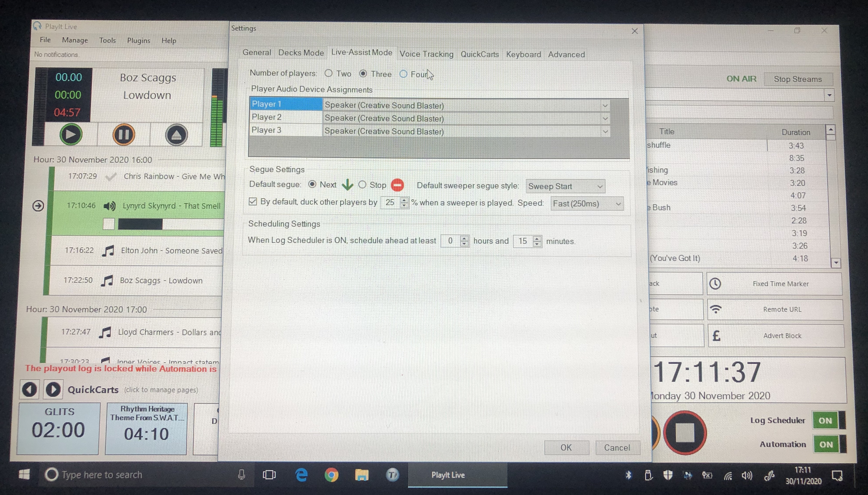Screen dimensions: 868x495
Task: Select Stop as default segue
Action: 362,185
